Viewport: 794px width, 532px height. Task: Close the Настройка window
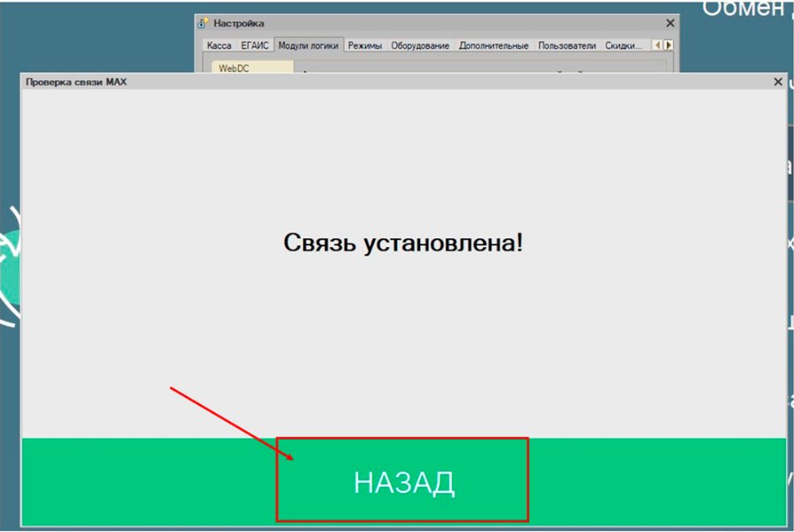click(x=670, y=23)
